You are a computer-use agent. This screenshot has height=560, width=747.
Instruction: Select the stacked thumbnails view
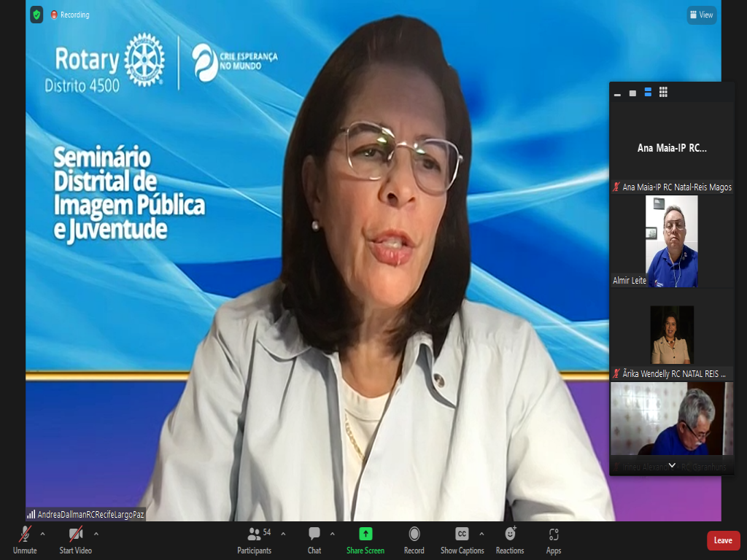648,93
